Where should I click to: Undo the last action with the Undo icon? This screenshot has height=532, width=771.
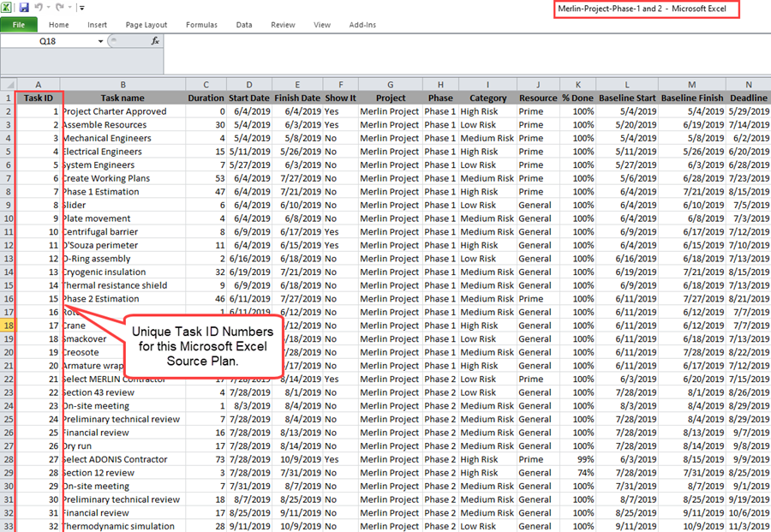pos(38,7)
